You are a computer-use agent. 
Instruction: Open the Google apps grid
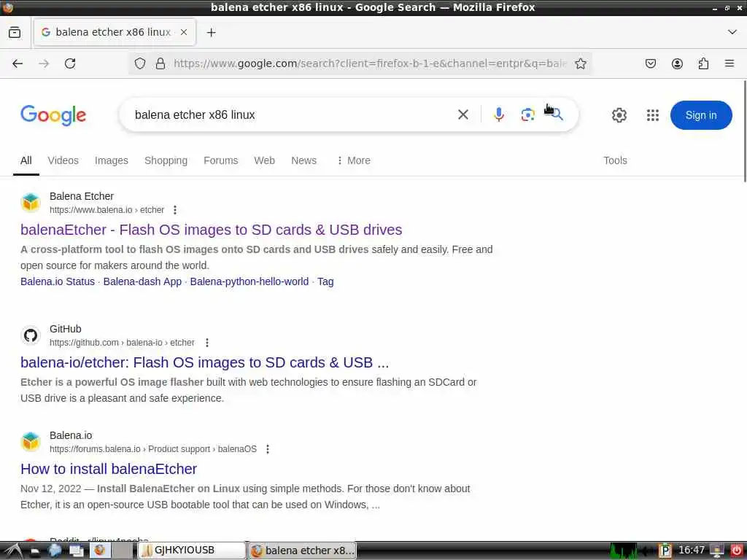click(653, 115)
